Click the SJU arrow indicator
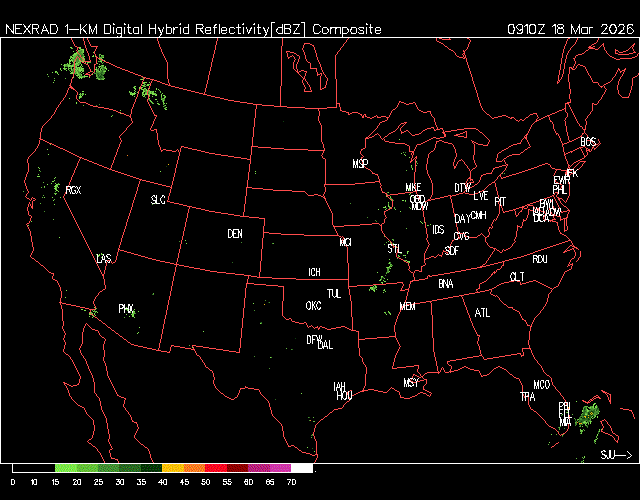The height and width of the screenshot is (500, 640). (x=616, y=455)
